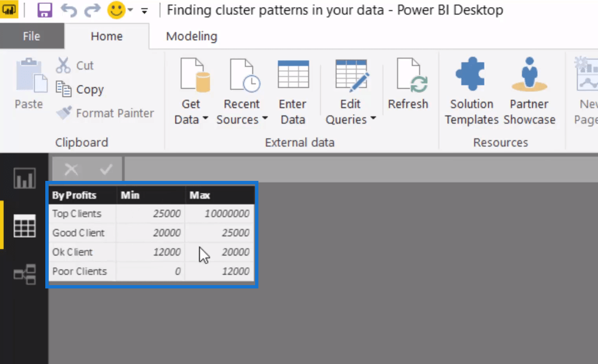This screenshot has width=598, height=364.
Task: Commit formula with the checkmark icon
Action: coord(106,169)
